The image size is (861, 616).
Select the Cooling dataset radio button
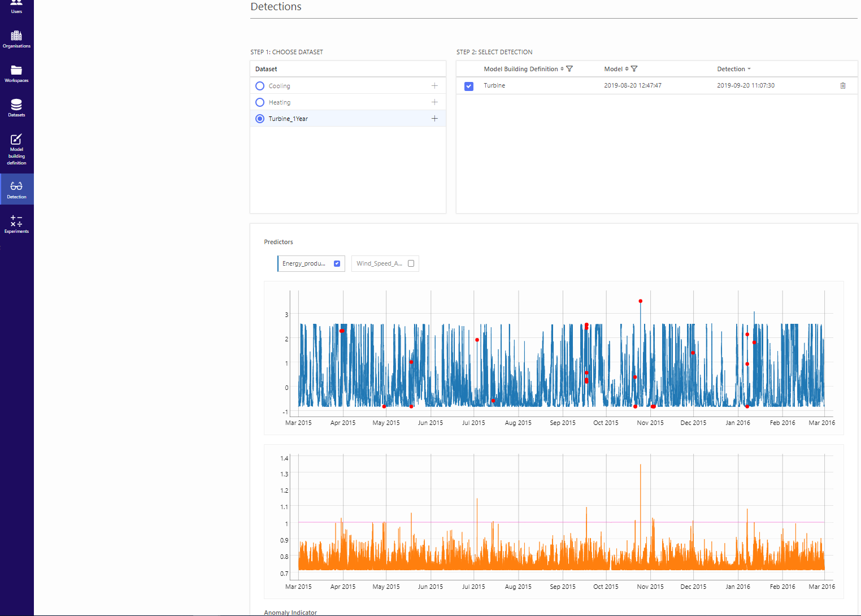(260, 86)
